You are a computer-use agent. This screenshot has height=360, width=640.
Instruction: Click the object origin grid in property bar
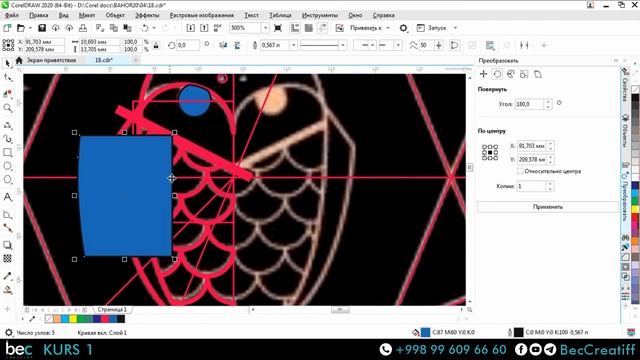pos(8,45)
